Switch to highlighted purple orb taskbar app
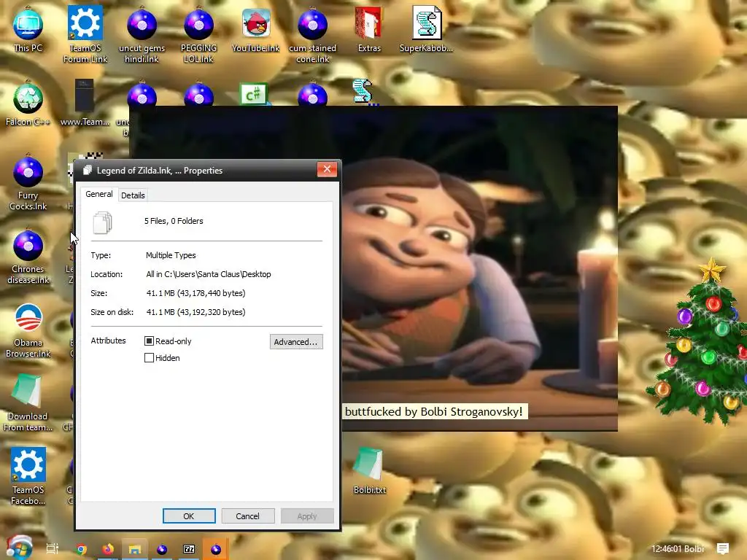Image resolution: width=747 pixels, height=560 pixels. coord(216,549)
